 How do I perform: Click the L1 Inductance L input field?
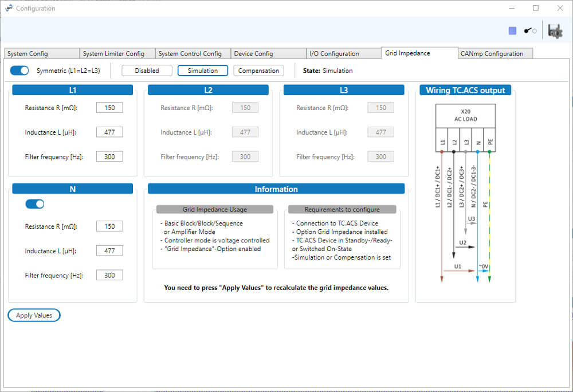point(109,132)
